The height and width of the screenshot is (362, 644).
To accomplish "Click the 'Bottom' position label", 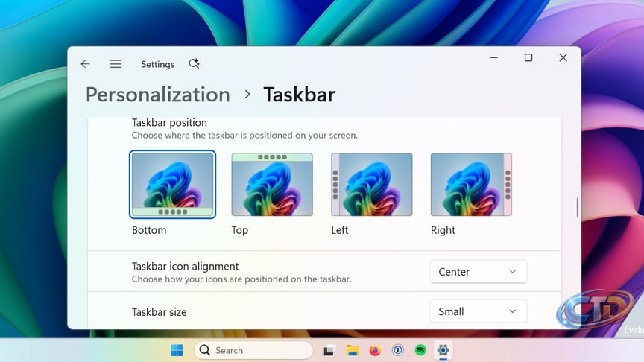I will pos(149,230).
